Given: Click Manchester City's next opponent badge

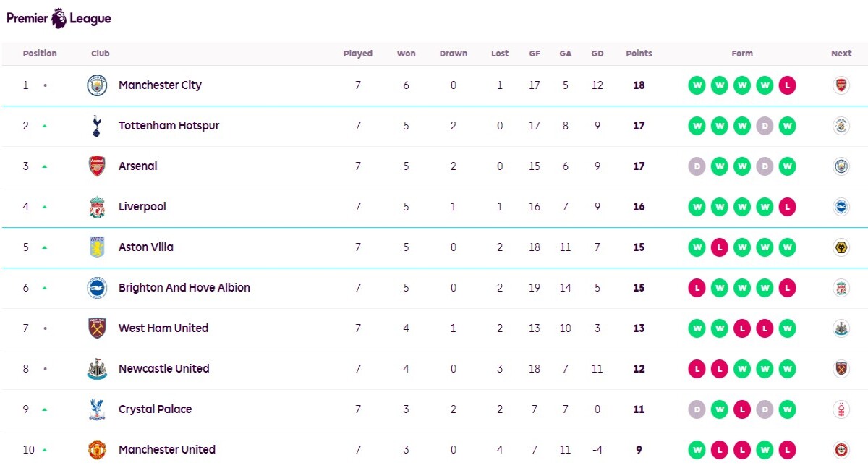Looking at the screenshot, I should (x=841, y=85).
